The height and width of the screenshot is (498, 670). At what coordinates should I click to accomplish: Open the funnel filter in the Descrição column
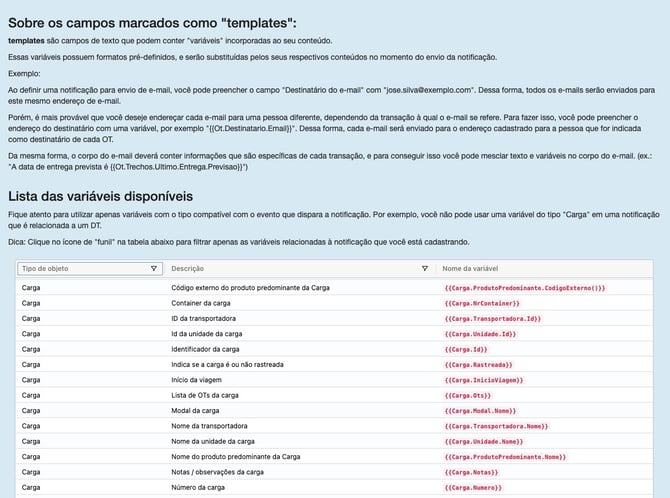425,269
